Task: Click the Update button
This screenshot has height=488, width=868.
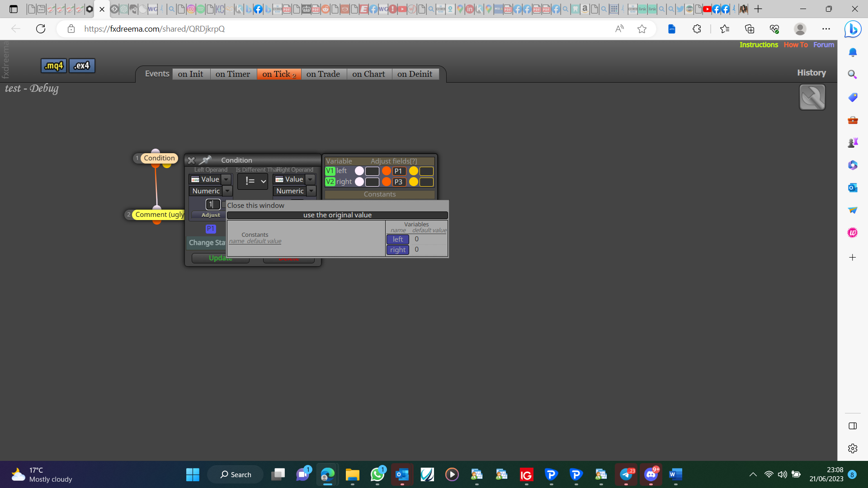Action: click(x=221, y=258)
